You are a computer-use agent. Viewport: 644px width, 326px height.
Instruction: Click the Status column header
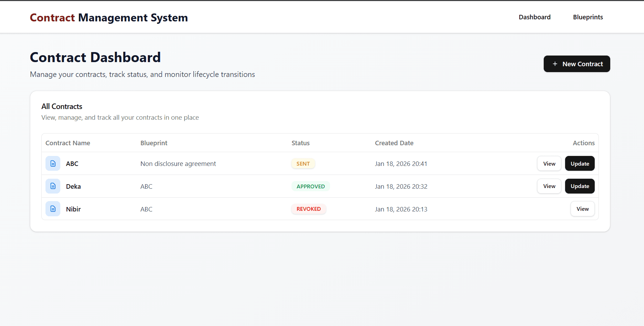[x=300, y=142]
